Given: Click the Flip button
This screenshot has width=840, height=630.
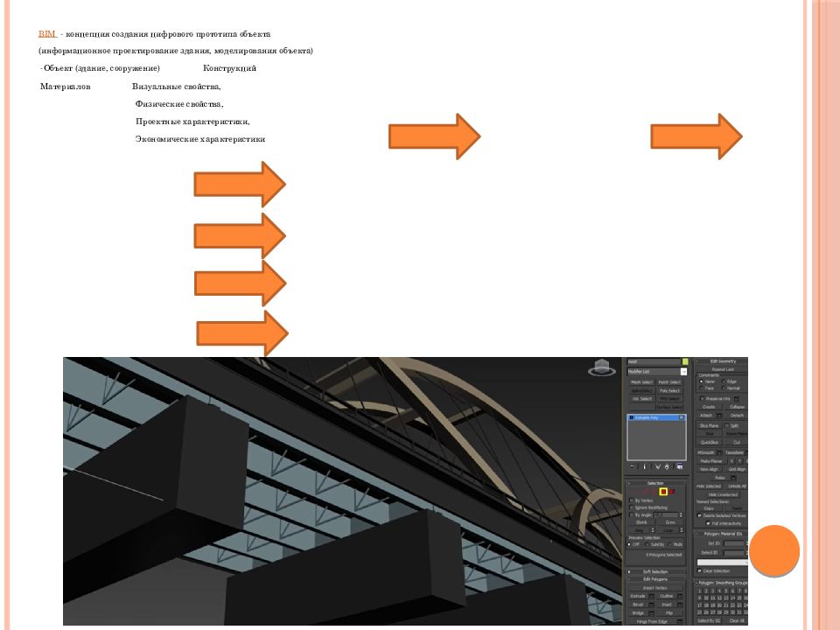Looking at the screenshot, I should tap(669, 612).
